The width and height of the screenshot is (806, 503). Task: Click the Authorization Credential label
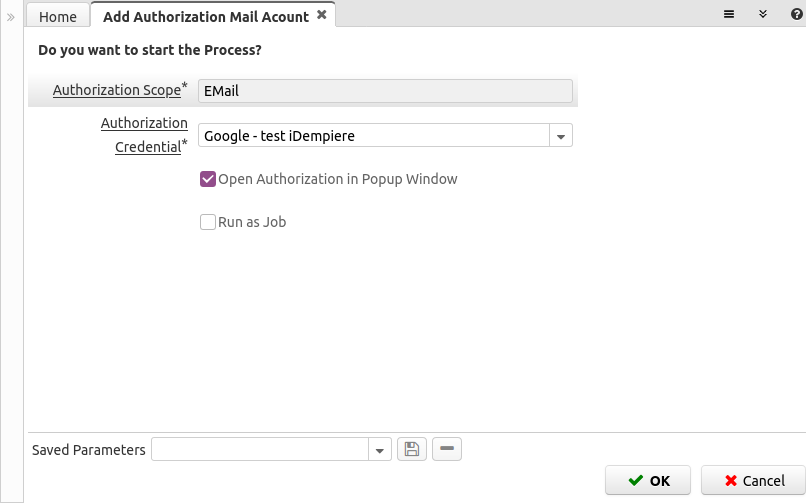coord(144,135)
